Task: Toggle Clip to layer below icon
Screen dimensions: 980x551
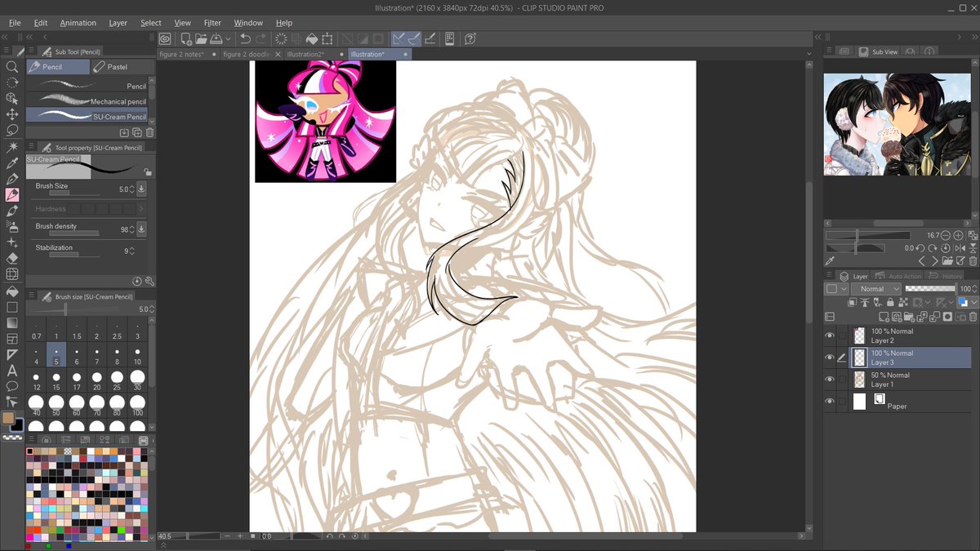Action: pos(853,302)
